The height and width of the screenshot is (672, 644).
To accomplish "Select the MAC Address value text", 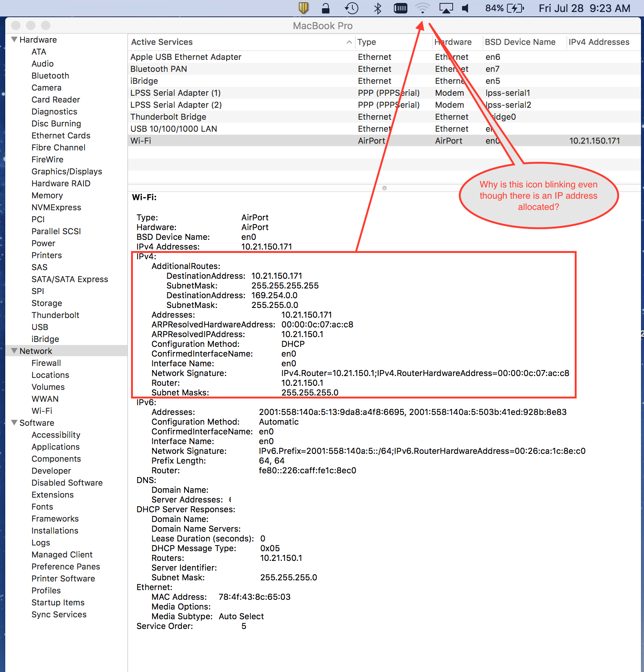I will [x=255, y=597].
